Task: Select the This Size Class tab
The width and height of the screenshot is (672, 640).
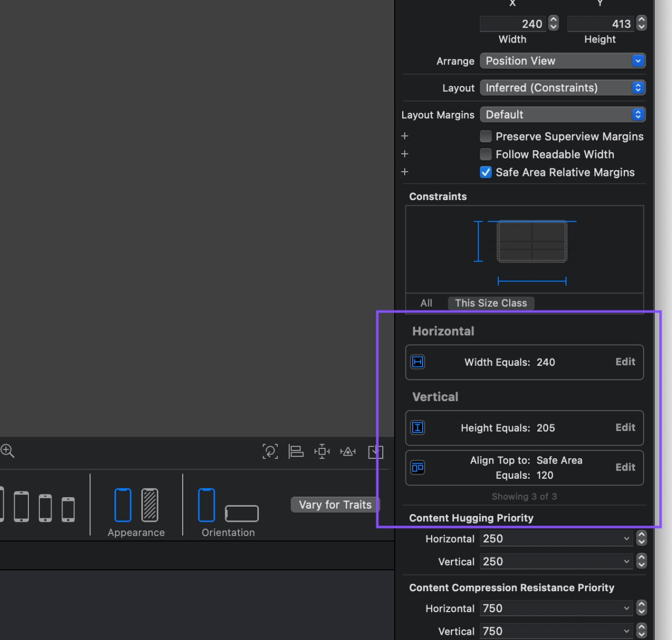Action: 490,303
